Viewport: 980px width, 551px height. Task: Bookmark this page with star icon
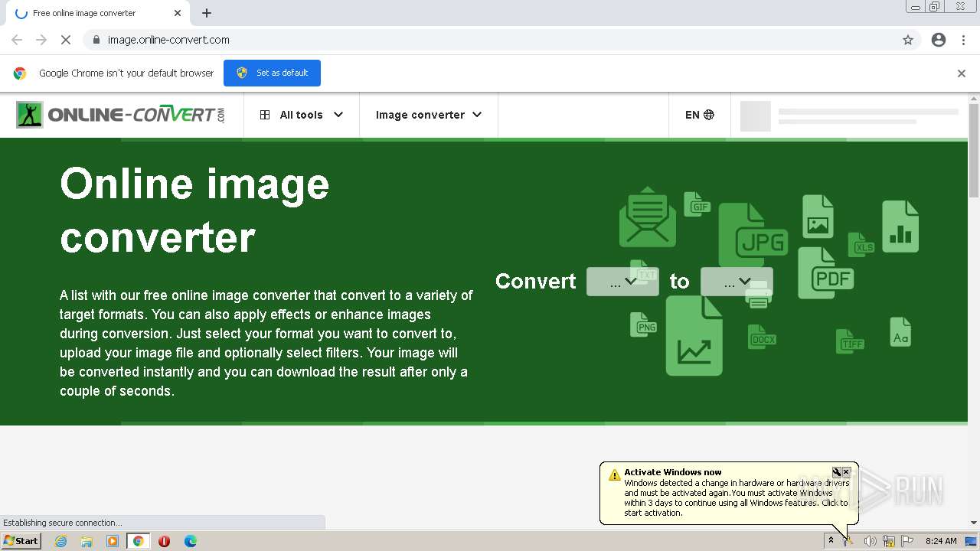[908, 40]
